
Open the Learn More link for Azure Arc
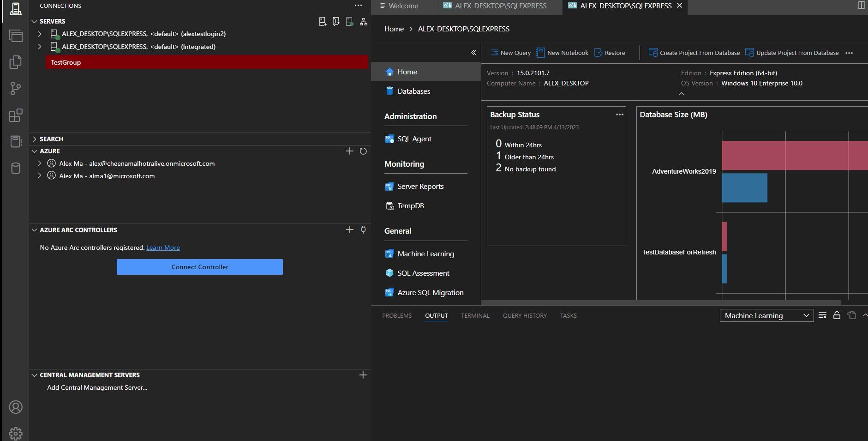click(x=162, y=248)
